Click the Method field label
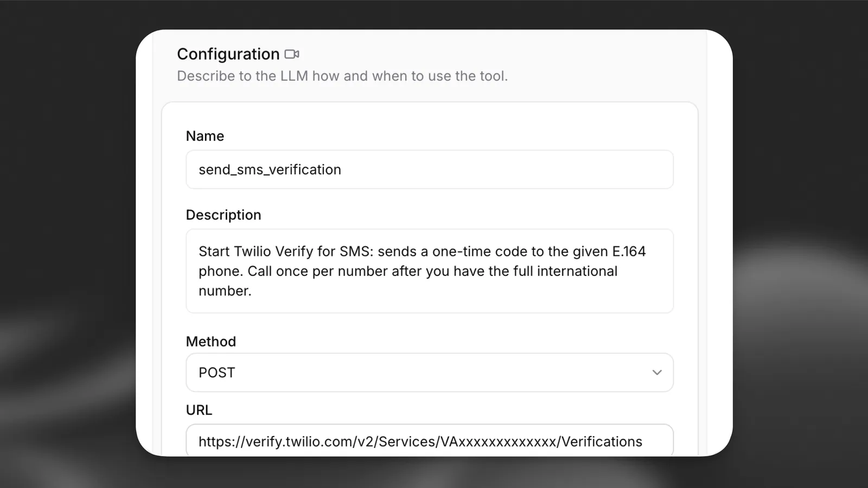The height and width of the screenshot is (488, 868). 211,342
